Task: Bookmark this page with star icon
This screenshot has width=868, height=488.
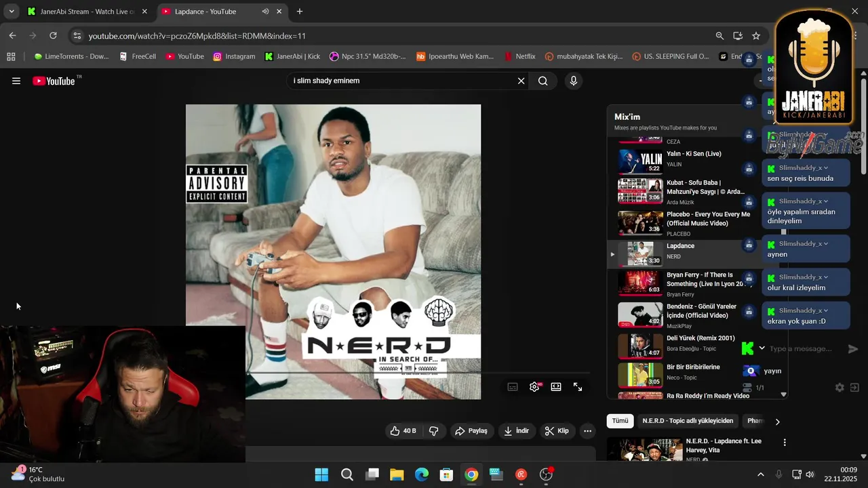Action: coord(756,35)
